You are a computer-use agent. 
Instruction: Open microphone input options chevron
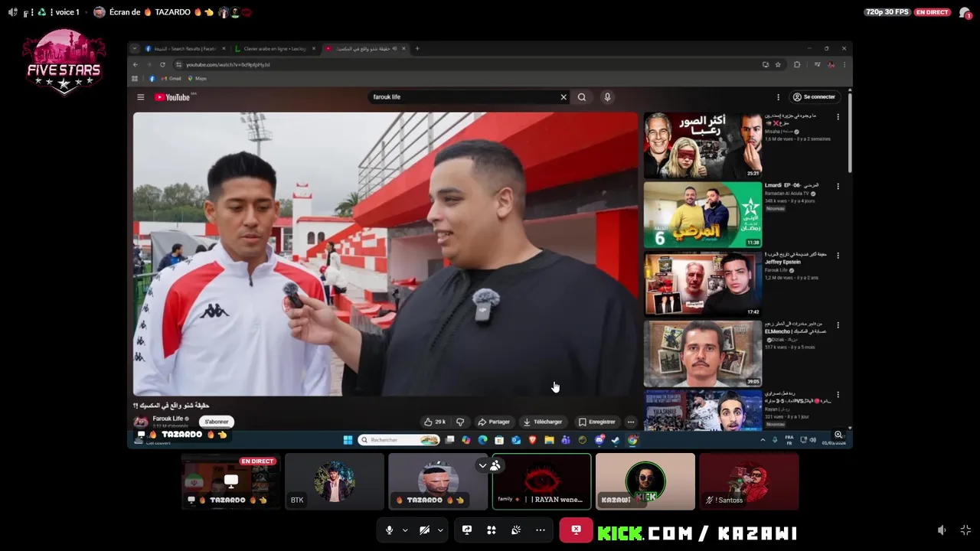tap(405, 530)
